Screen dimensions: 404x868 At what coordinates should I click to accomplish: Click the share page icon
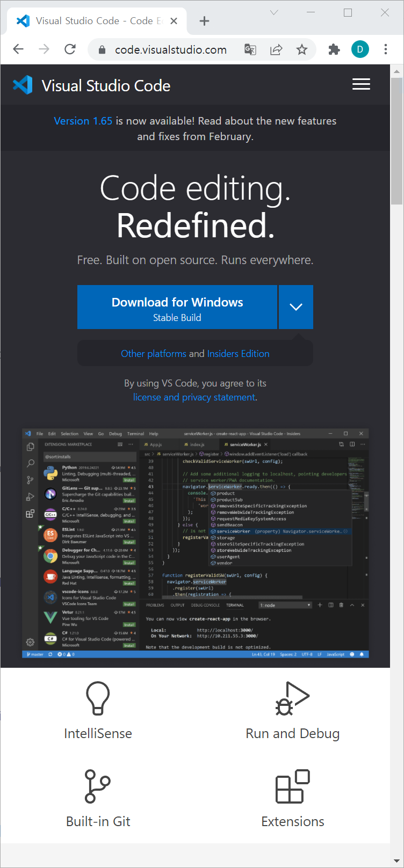[276, 50]
